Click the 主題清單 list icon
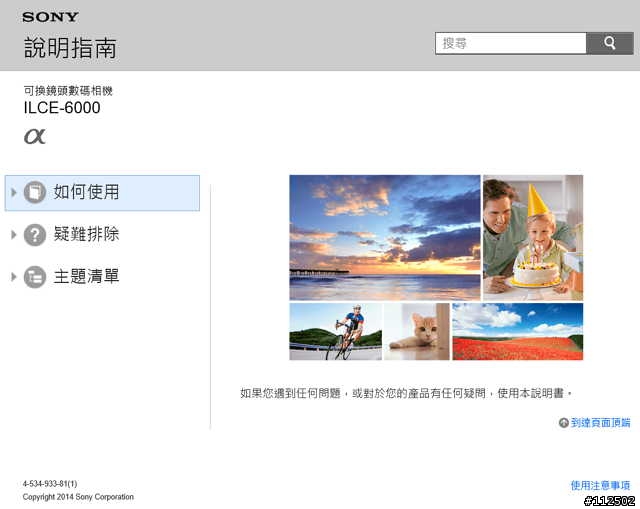Screen dimensions: 640x509 click(35, 277)
